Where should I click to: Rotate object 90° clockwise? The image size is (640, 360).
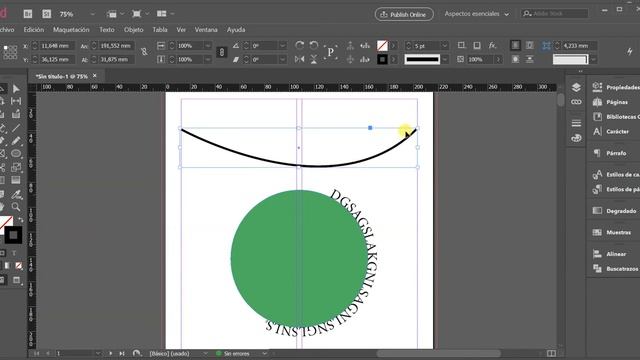[300, 45]
